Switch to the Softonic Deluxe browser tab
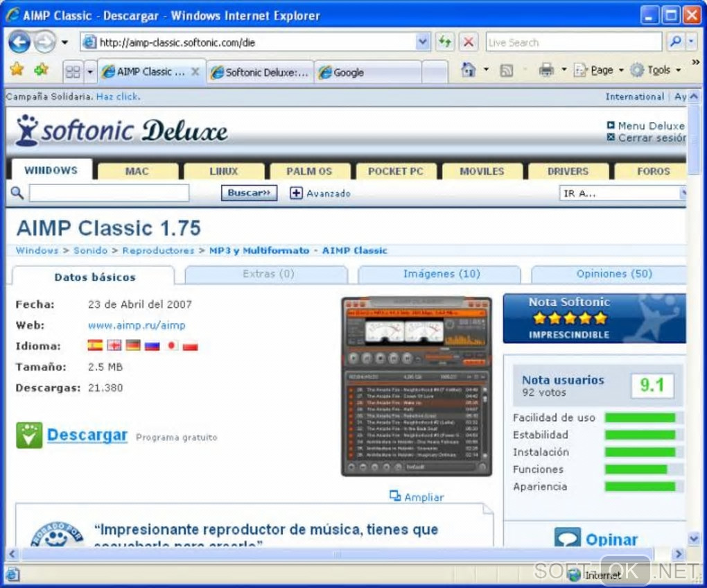Viewport: 707px width, 588px height. click(261, 72)
